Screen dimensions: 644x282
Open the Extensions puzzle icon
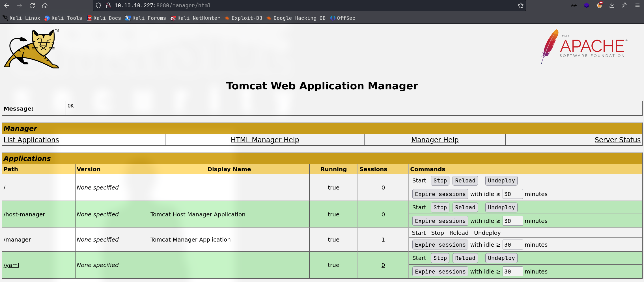point(625,5)
